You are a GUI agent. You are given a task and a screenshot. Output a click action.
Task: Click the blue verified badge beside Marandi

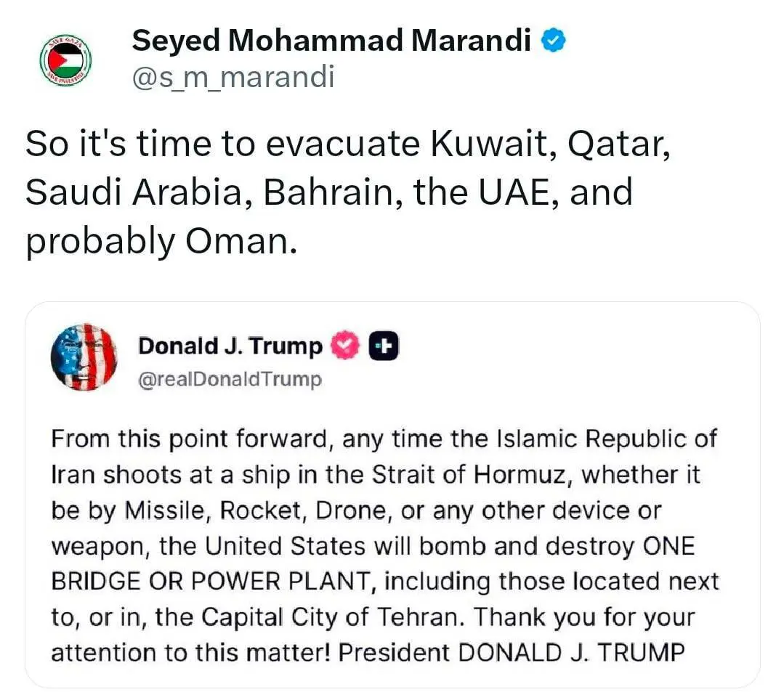[554, 41]
